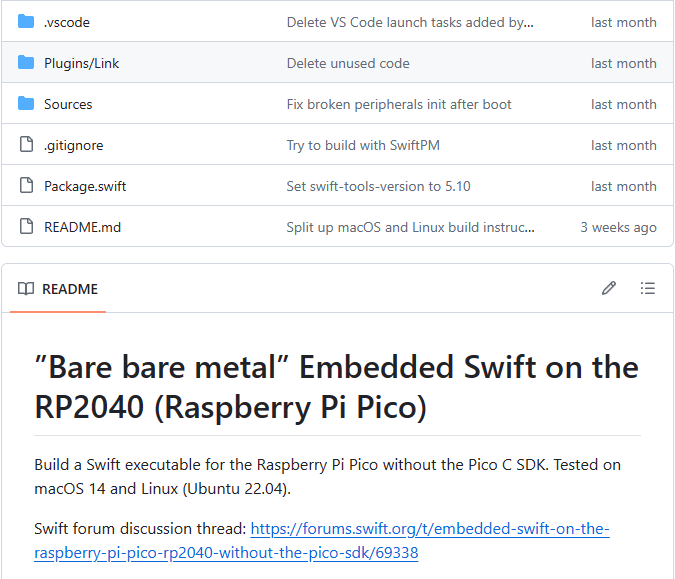Open the Package.swift file
Viewport: 675px width, 579px height.
click(x=85, y=186)
